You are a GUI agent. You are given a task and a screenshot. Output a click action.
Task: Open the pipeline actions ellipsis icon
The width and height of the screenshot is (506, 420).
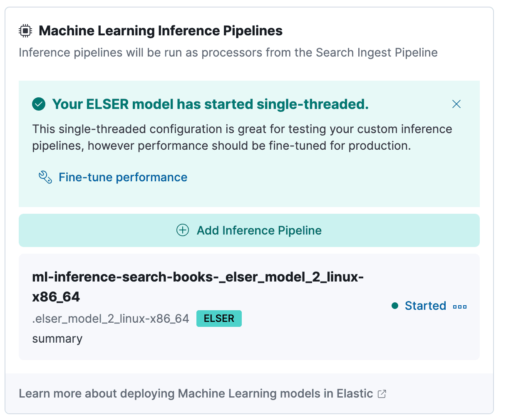click(x=459, y=306)
